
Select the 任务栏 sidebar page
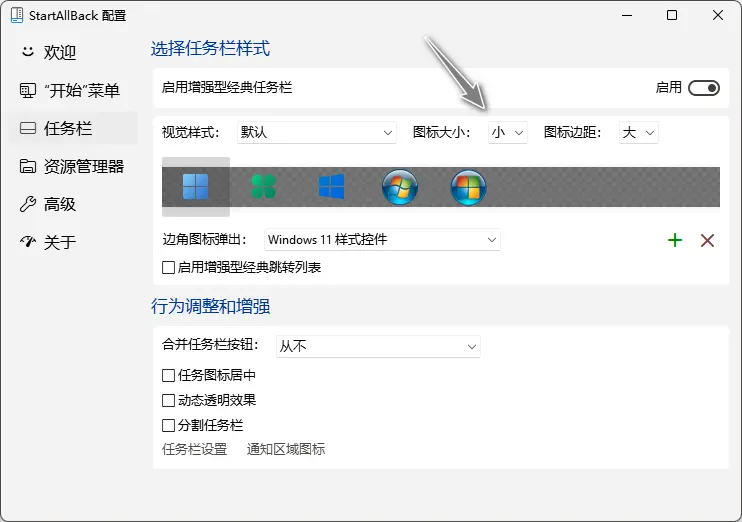(73, 128)
